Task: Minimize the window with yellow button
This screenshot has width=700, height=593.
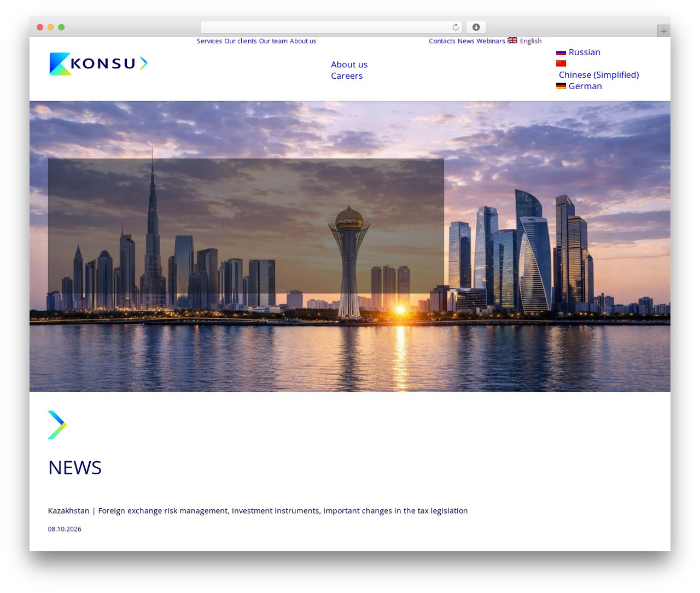Action: click(50, 27)
